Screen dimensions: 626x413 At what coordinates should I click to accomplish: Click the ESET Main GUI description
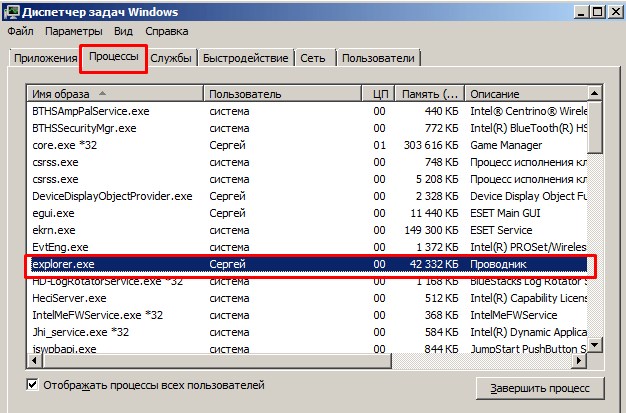pos(505,213)
